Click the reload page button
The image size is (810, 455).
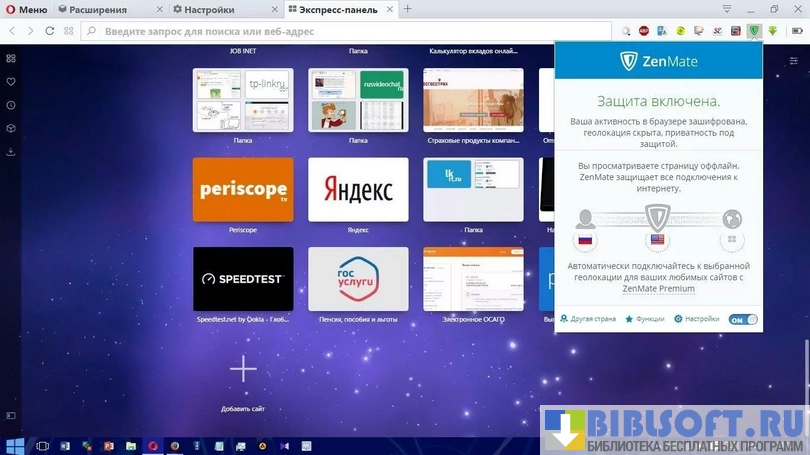pos(48,31)
